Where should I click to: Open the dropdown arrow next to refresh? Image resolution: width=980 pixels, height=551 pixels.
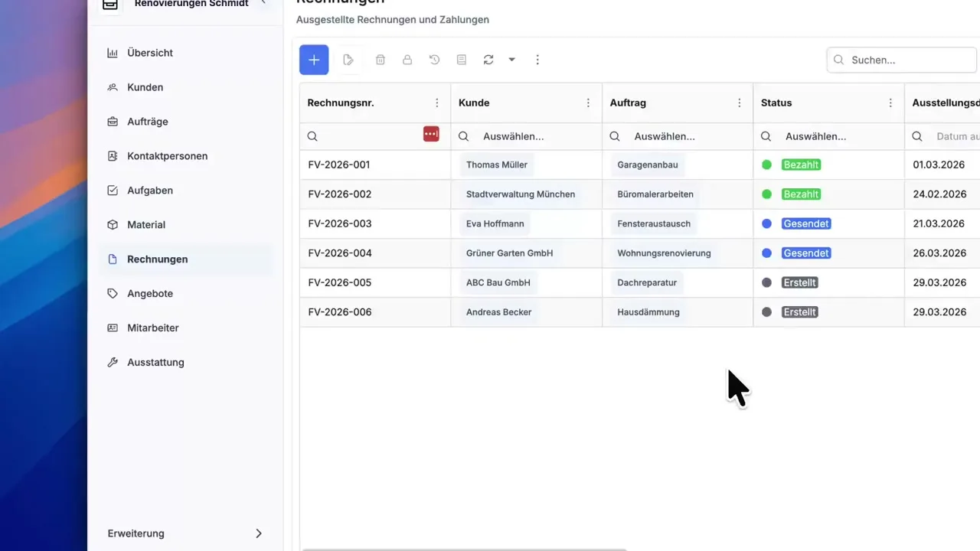pyautogui.click(x=511, y=60)
